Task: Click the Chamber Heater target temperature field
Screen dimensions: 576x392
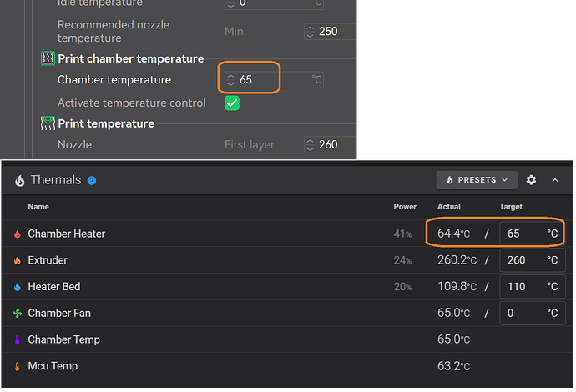Action: pos(532,234)
